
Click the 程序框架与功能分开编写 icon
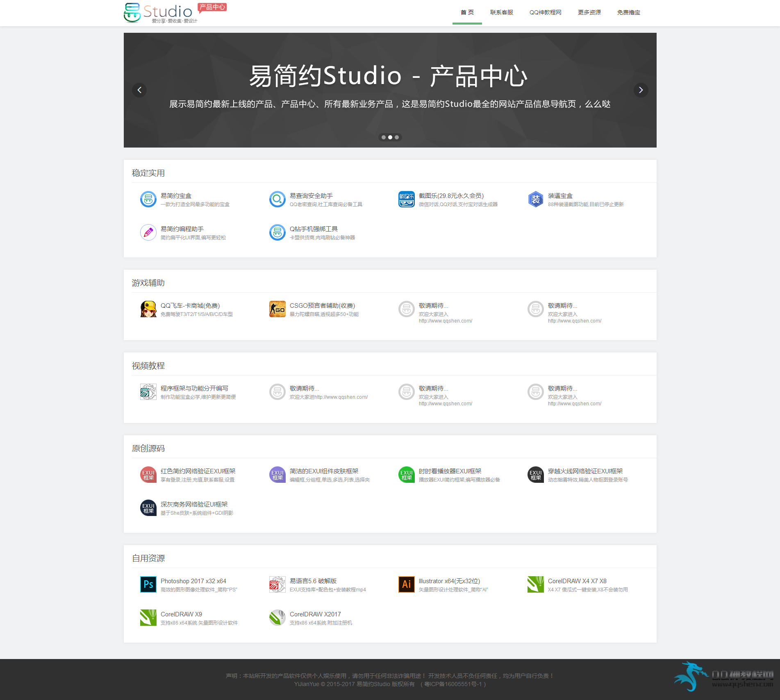[x=148, y=392]
